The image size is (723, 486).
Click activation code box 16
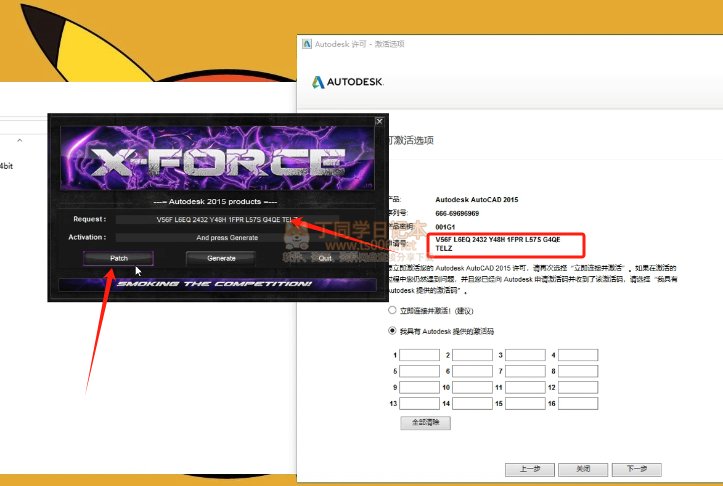click(x=578, y=403)
